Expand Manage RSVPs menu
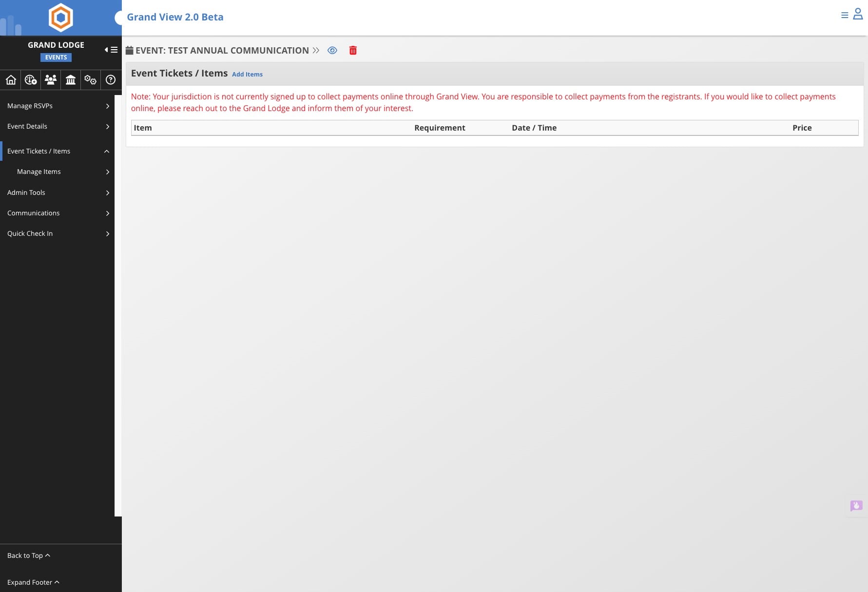This screenshot has width=868, height=592. coord(58,106)
